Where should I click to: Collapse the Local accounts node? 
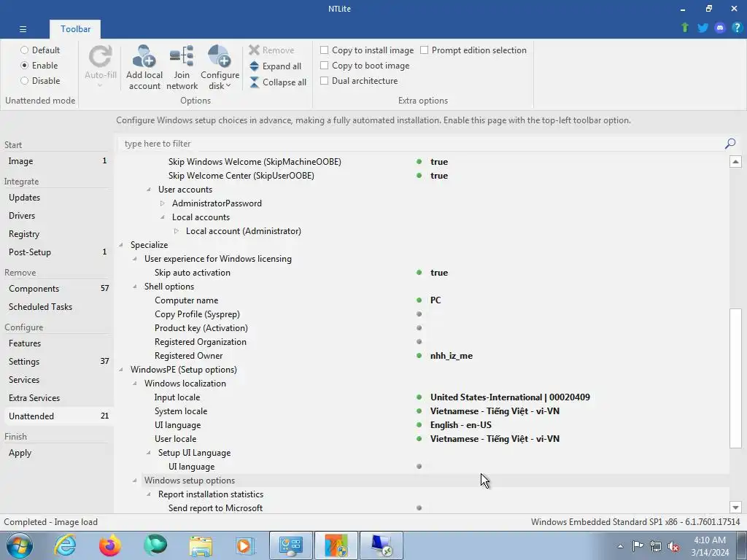click(163, 217)
